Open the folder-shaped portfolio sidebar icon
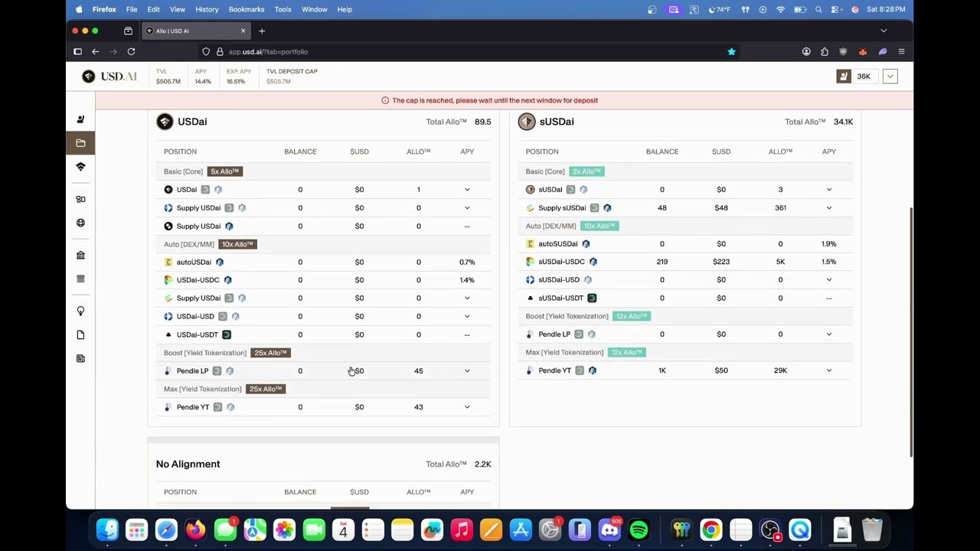980x551 pixels. [80, 143]
